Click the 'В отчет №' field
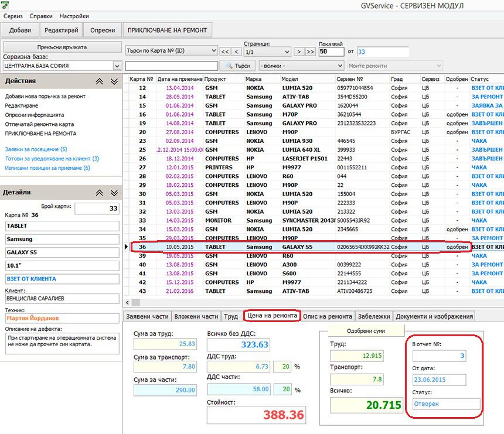The image size is (504, 434). pos(439,356)
